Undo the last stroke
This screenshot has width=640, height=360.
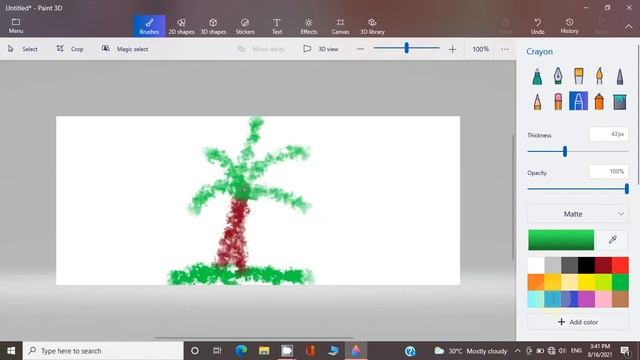538,26
